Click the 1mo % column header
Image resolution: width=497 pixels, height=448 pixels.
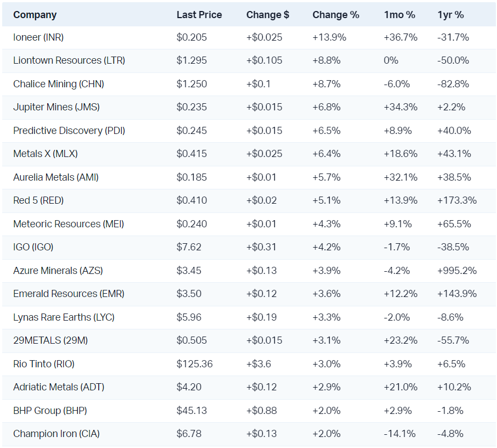coord(399,15)
